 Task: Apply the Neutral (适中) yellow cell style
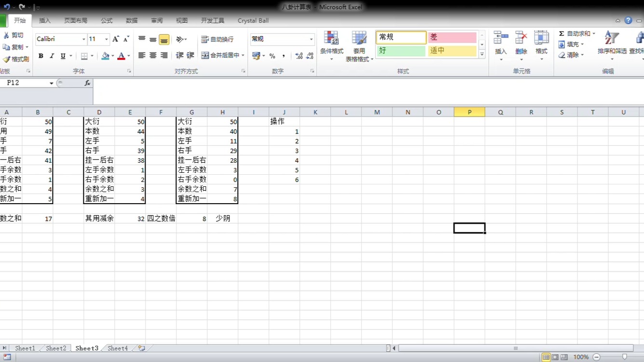point(452,51)
